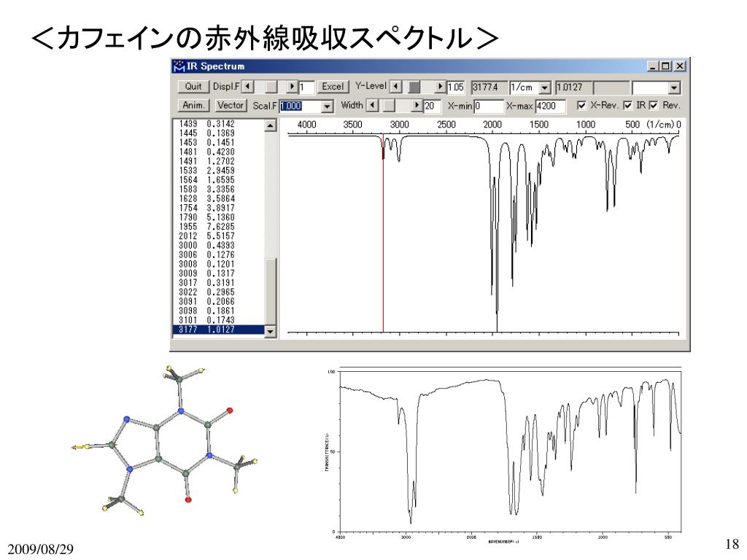Select the list row 1628 3.5864
Viewport: 747px width, 560px height.
tap(219, 198)
